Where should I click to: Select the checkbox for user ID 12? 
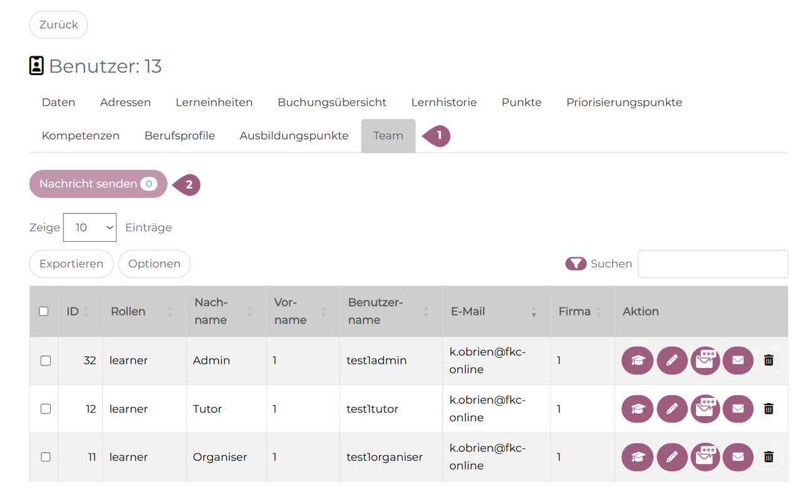click(x=46, y=409)
